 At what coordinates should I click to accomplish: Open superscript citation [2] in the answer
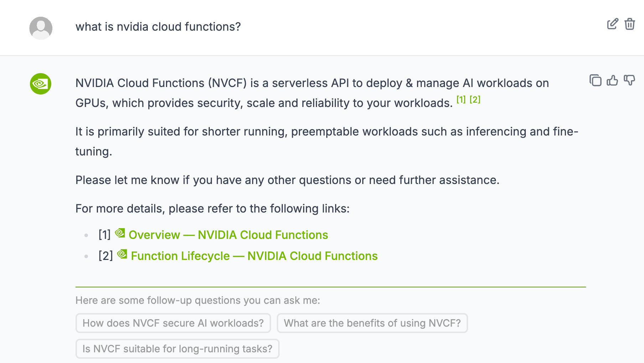point(475,99)
